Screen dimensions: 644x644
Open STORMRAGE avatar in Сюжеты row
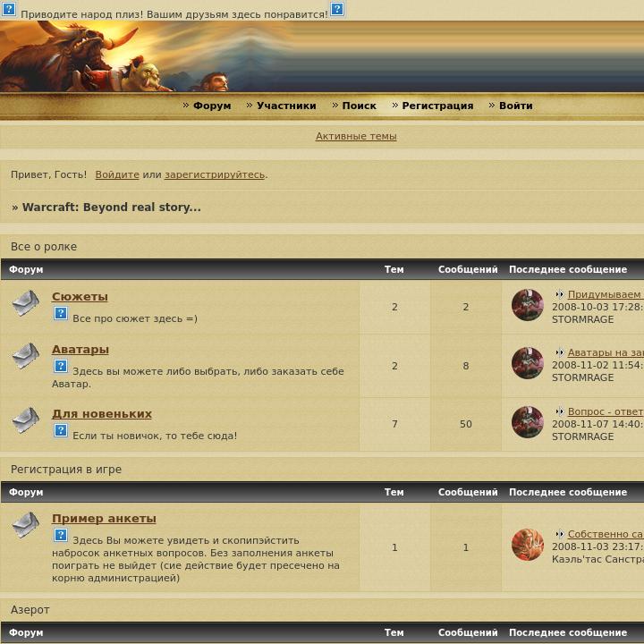[x=528, y=305]
